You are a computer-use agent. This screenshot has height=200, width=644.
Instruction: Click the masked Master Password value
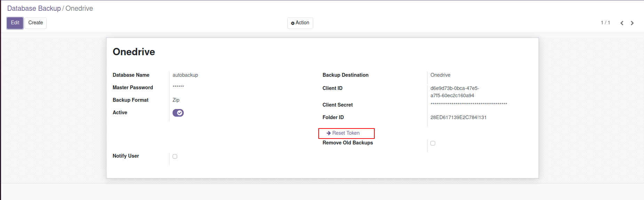point(178,87)
